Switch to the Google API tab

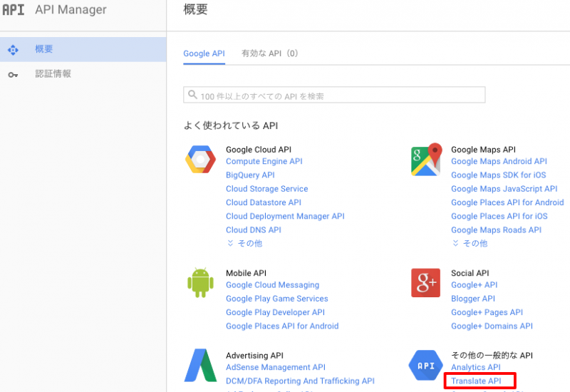[x=204, y=53]
